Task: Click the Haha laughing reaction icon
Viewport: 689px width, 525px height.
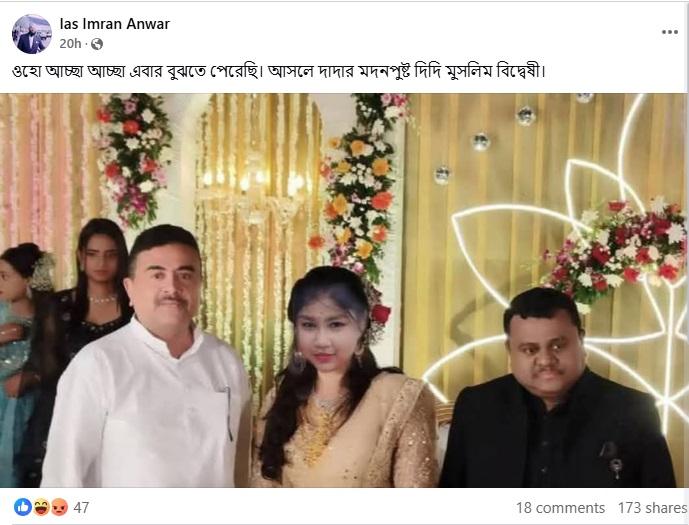Action: (x=41, y=507)
